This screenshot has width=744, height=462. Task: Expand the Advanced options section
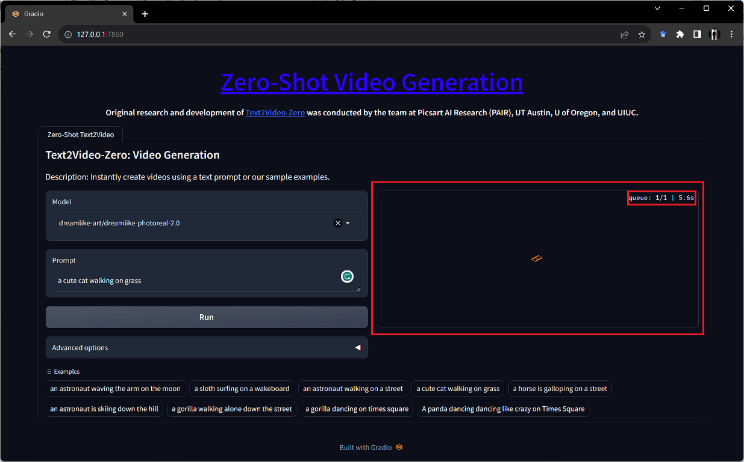point(207,347)
